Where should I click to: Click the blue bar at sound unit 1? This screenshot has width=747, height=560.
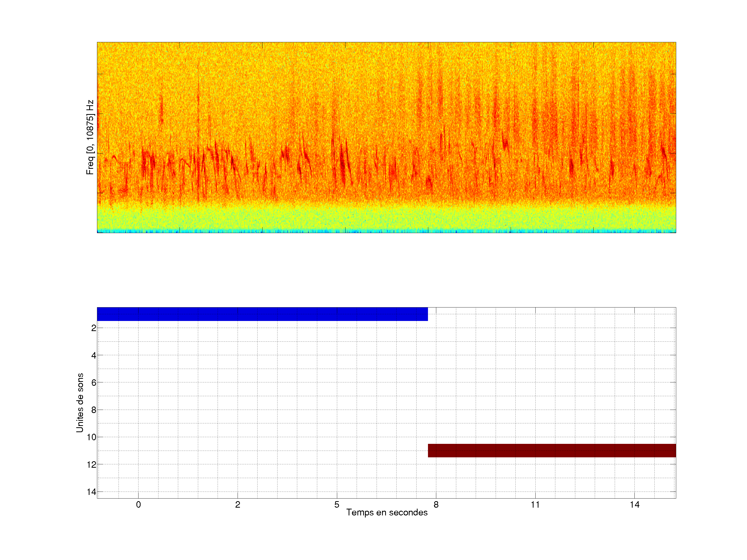[262, 314]
